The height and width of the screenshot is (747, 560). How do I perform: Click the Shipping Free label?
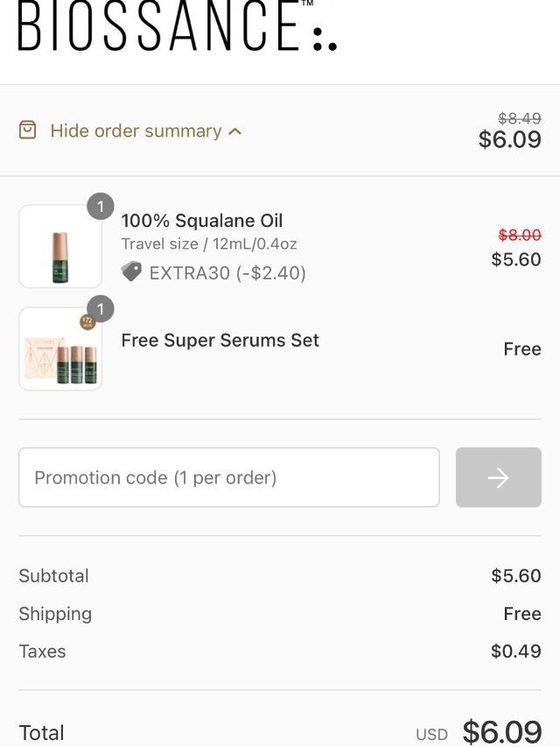[522, 614]
